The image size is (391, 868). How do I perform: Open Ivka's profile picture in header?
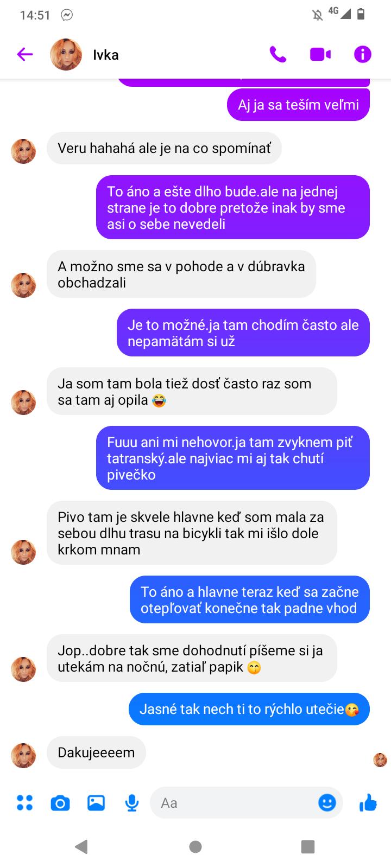pos(66,54)
